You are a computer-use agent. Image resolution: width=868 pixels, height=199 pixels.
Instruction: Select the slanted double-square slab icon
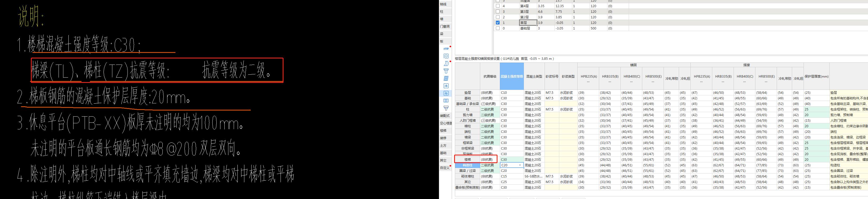tap(446, 78)
